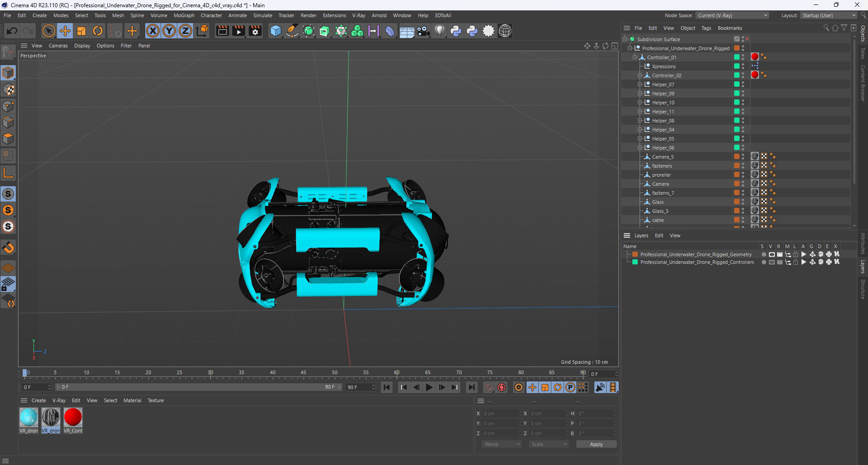Open the Cameras viewport menu
Viewport: 868px width, 465px height.
click(x=58, y=46)
